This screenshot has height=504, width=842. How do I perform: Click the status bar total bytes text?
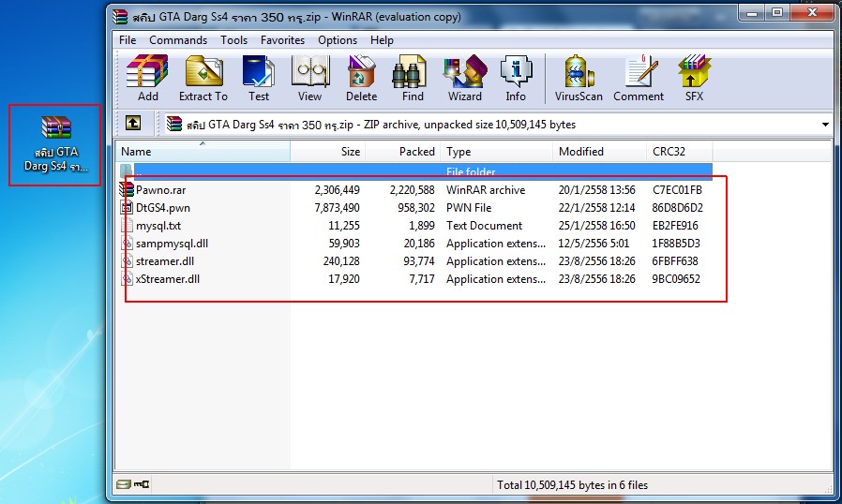click(573, 484)
